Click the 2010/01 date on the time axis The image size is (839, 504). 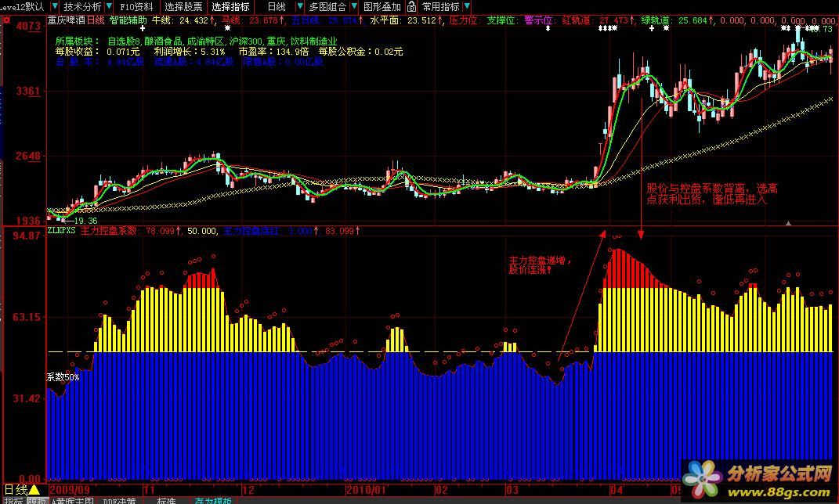[x=366, y=490]
